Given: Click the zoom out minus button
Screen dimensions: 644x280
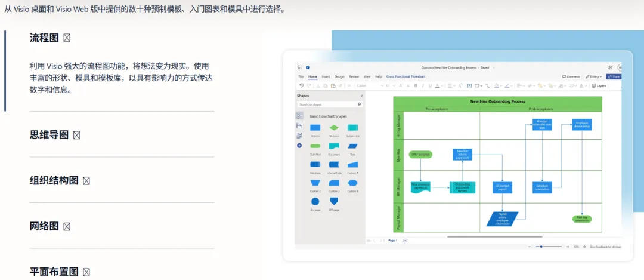Looking at the screenshot, I should (x=530, y=247).
